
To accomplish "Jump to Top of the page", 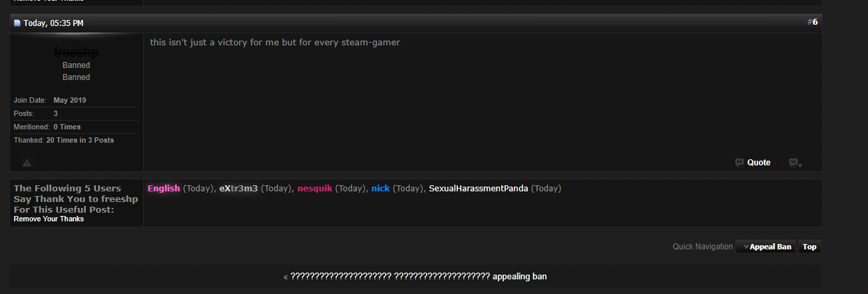I will pyautogui.click(x=809, y=247).
